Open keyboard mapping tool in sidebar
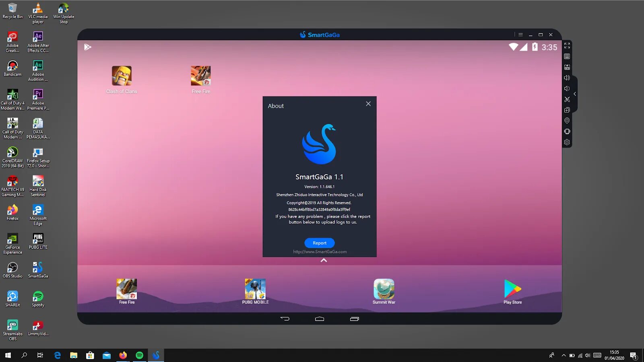The image size is (644, 362). (567, 56)
